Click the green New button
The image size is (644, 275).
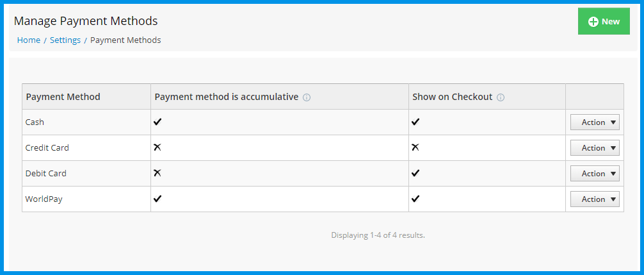coord(604,21)
